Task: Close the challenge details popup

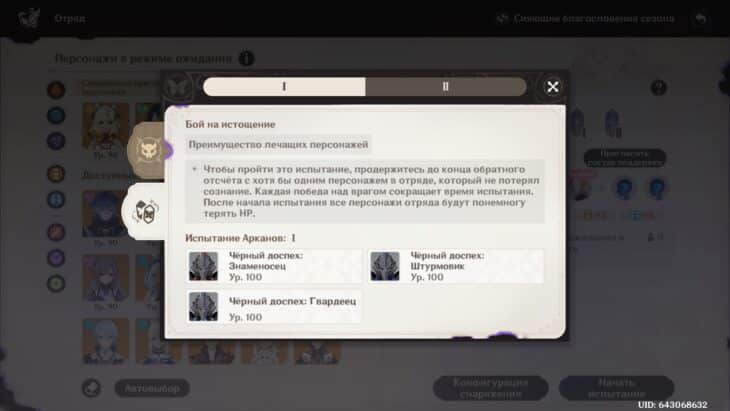Action: point(553,87)
